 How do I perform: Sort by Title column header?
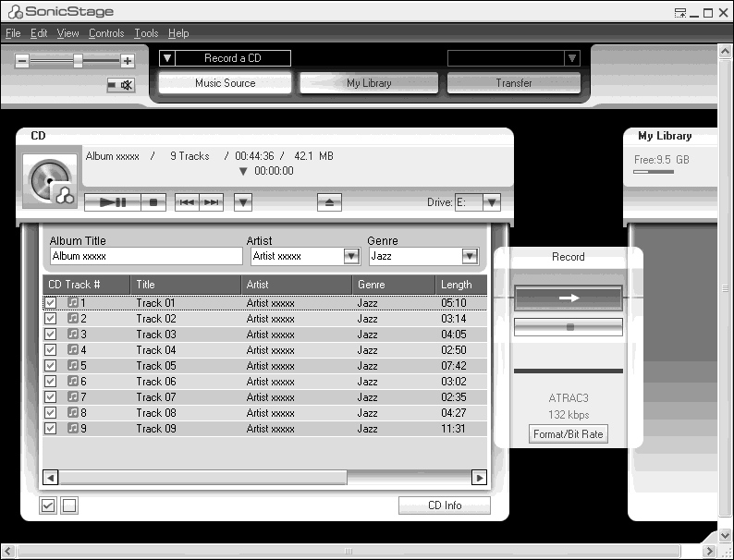coord(186,285)
